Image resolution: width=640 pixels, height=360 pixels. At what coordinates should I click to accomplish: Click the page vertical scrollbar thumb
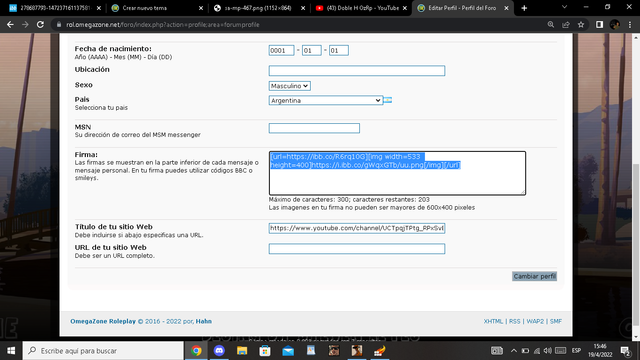(636, 245)
